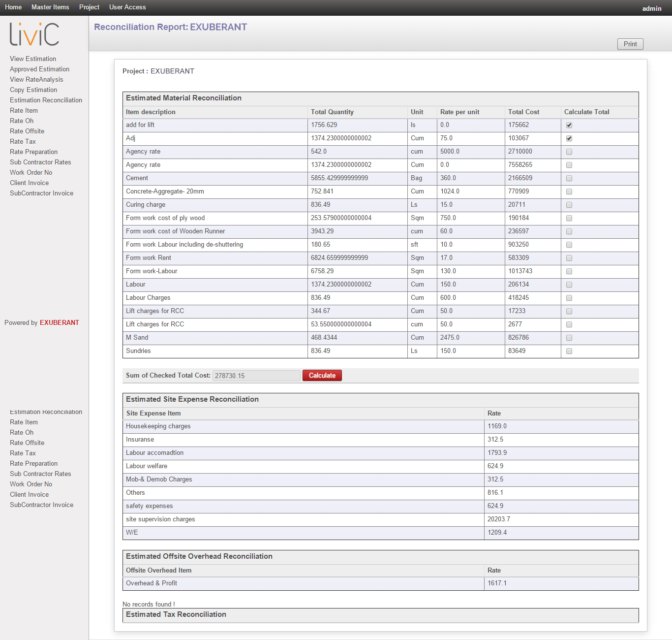Screen dimensions: 672x640
Task: Click the 20203.7 rate value
Action: pyautogui.click(x=499, y=519)
